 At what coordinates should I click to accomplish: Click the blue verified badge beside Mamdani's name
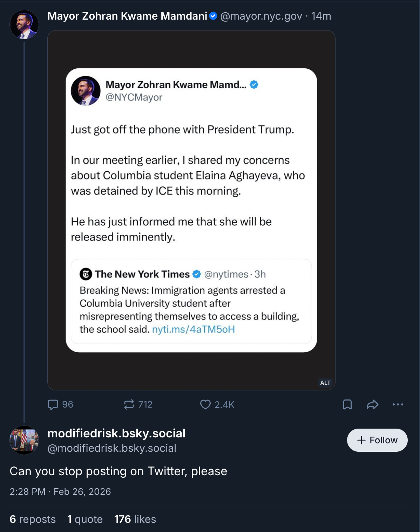click(213, 16)
